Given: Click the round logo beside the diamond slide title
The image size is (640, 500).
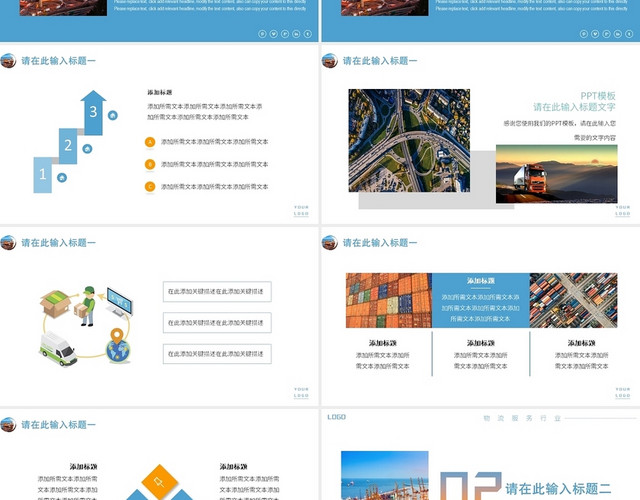Looking at the screenshot, I should pos(8,425).
